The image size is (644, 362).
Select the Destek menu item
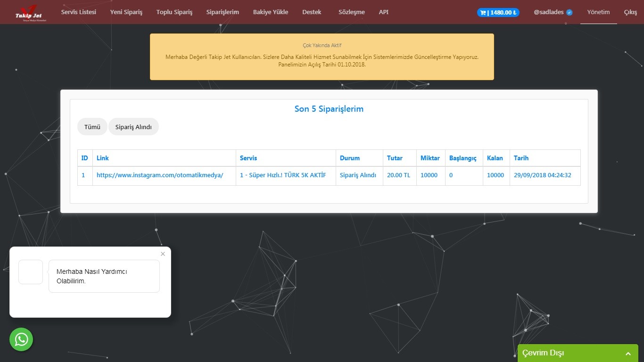(x=312, y=12)
